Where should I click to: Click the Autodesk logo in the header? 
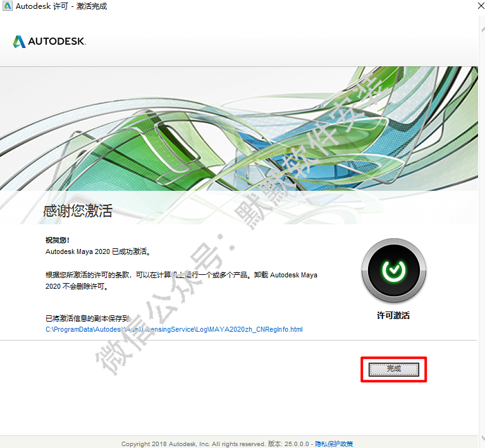49,42
